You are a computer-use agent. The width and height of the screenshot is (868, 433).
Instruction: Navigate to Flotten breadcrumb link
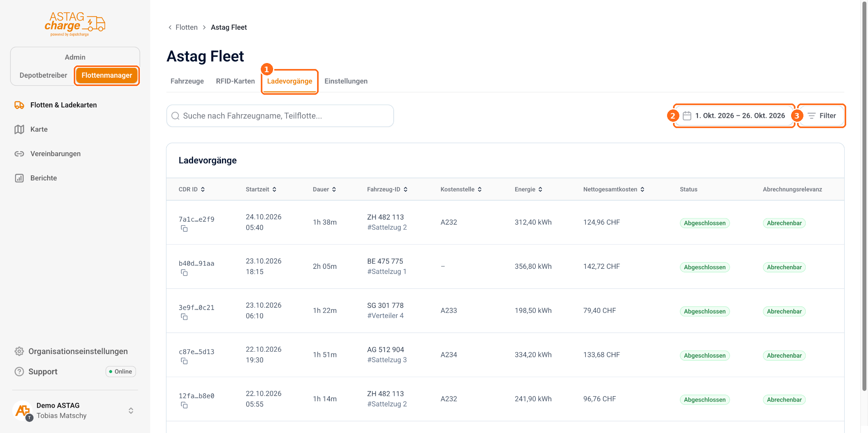tap(187, 27)
